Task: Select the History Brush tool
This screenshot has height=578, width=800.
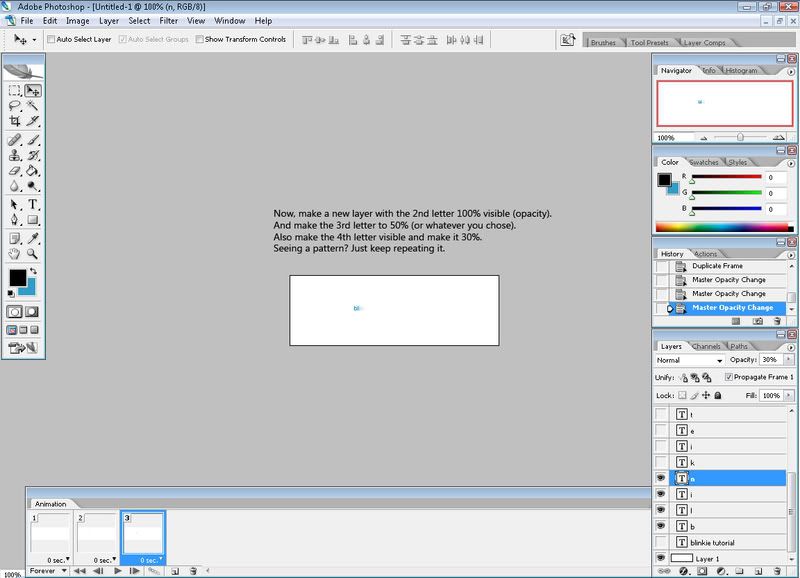Action: pyautogui.click(x=33, y=155)
